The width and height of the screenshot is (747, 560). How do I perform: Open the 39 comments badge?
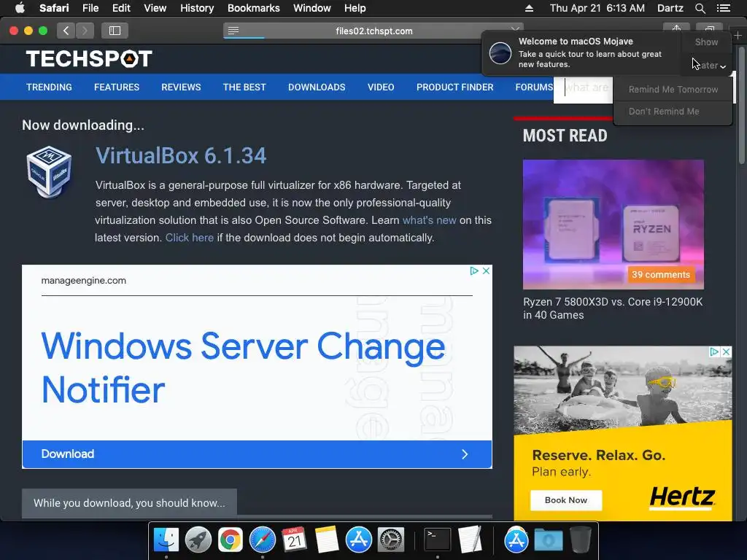(x=661, y=274)
